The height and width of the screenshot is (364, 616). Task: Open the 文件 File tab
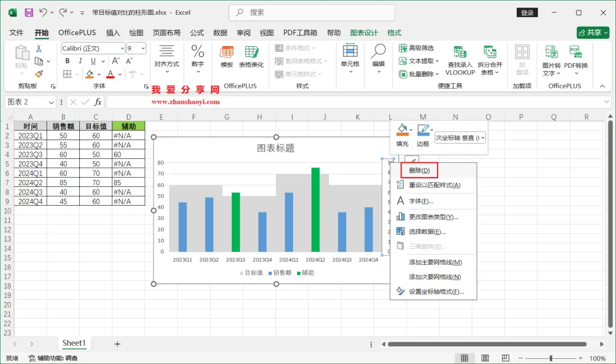click(x=16, y=32)
